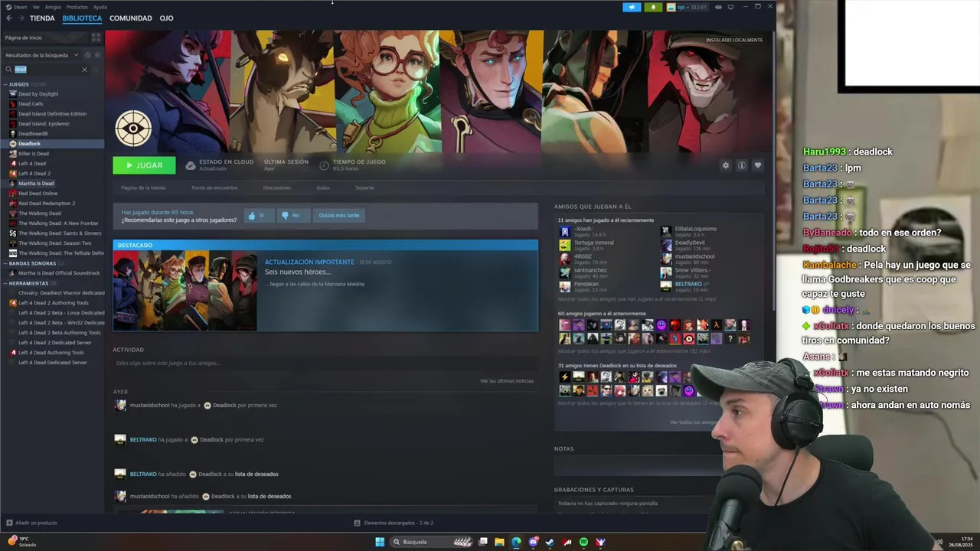Image resolution: width=980 pixels, height=551 pixels.
Task: Show Deadlock game info icon
Action: click(x=741, y=165)
